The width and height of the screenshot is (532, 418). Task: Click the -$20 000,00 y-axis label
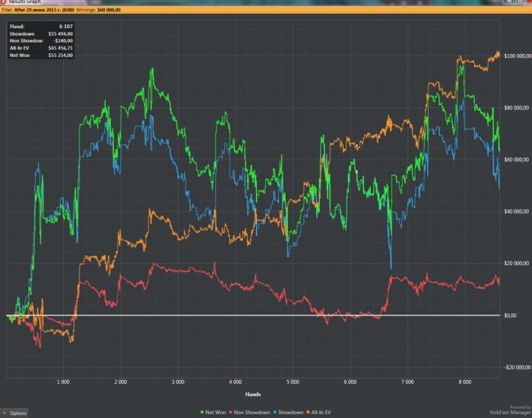click(x=518, y=367)
